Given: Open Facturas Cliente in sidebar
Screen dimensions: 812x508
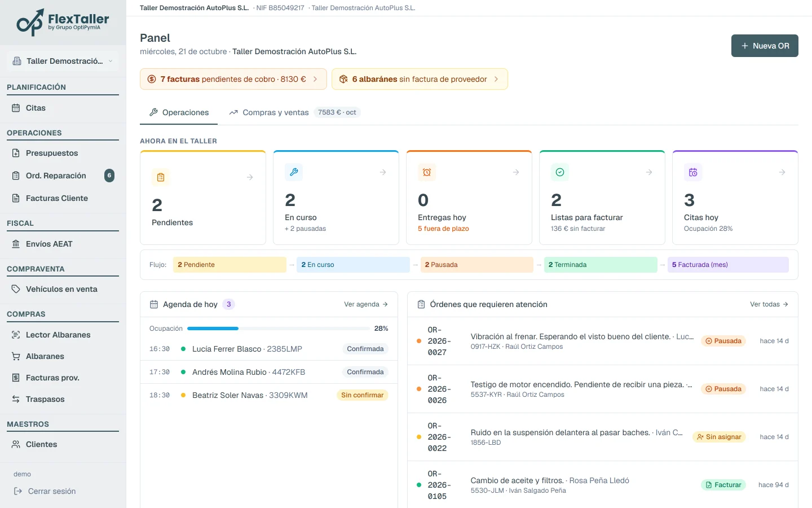Looking at the screenshot, I should pos(63,198).
